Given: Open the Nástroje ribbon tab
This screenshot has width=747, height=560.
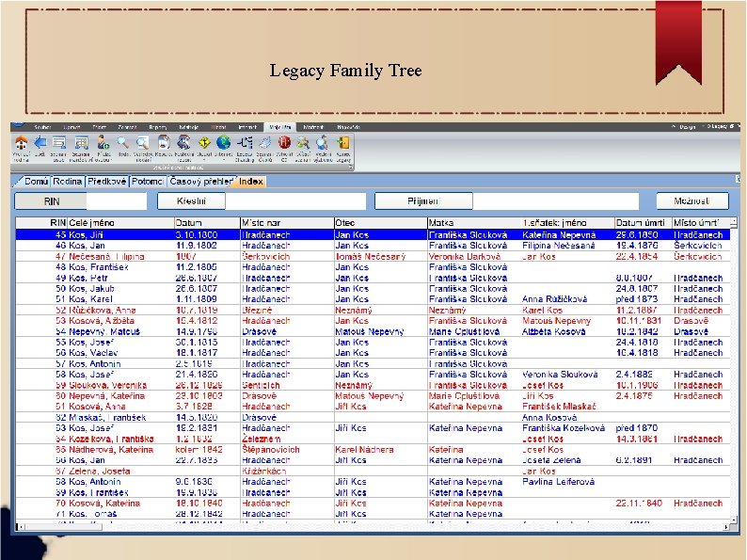Looking at the screenshot, I should 188,127.
